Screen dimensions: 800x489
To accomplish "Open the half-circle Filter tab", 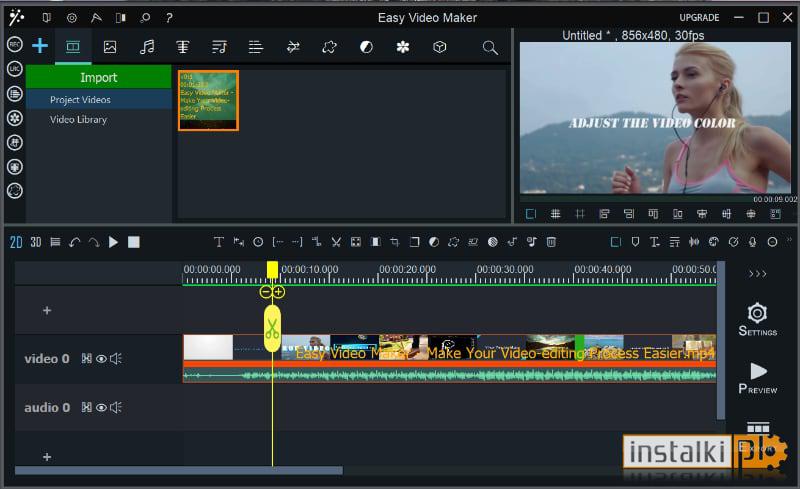I will [x=366, y=47].
